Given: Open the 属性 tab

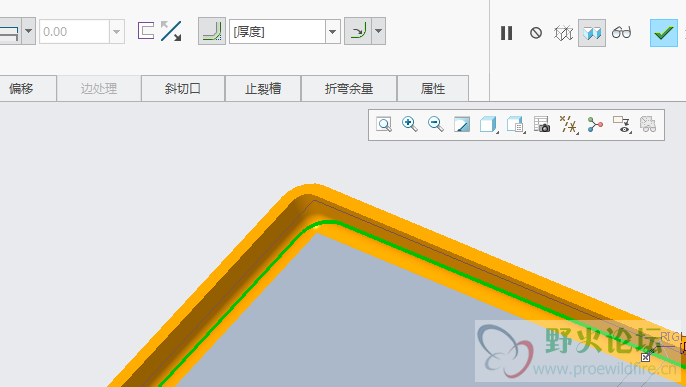Looking at the screenshot, I should pyautogui.click(x=433, y=89).
